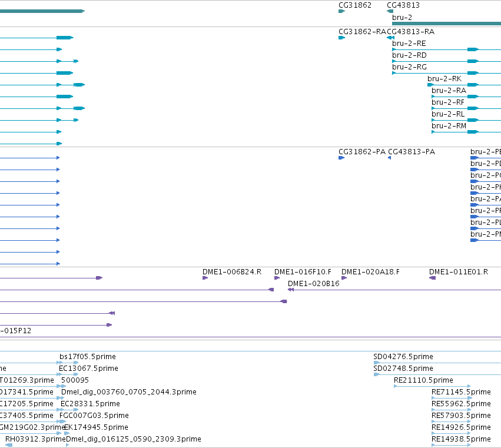Select the CG43813 gene label

pos(403,5)
